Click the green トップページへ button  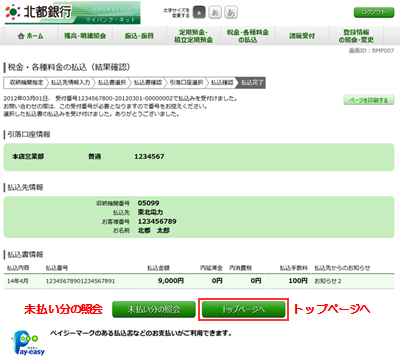coord(244,309)
